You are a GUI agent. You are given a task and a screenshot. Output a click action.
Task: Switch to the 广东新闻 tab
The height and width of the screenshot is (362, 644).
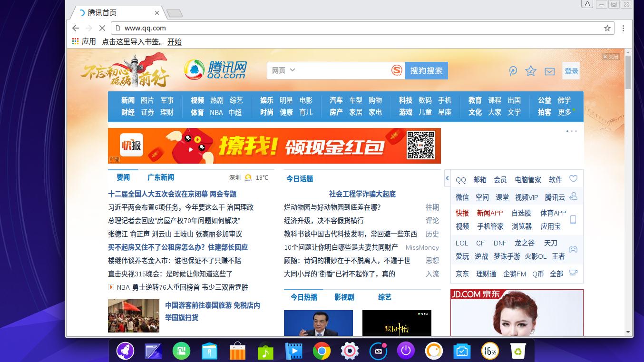tap(161, 177)
